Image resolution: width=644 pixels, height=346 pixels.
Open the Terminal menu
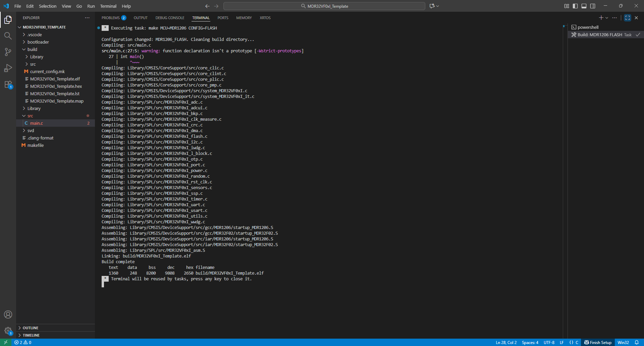coord(108,6)
